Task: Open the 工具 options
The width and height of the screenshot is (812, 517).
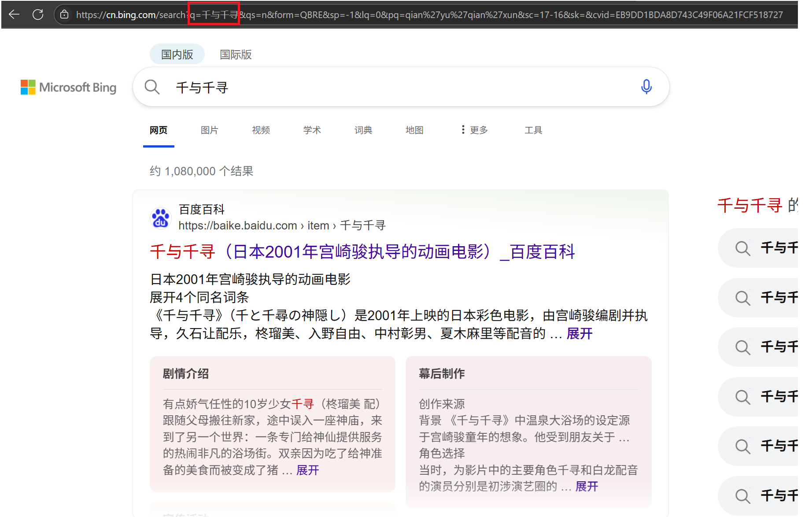Action: tap(533, 130)
